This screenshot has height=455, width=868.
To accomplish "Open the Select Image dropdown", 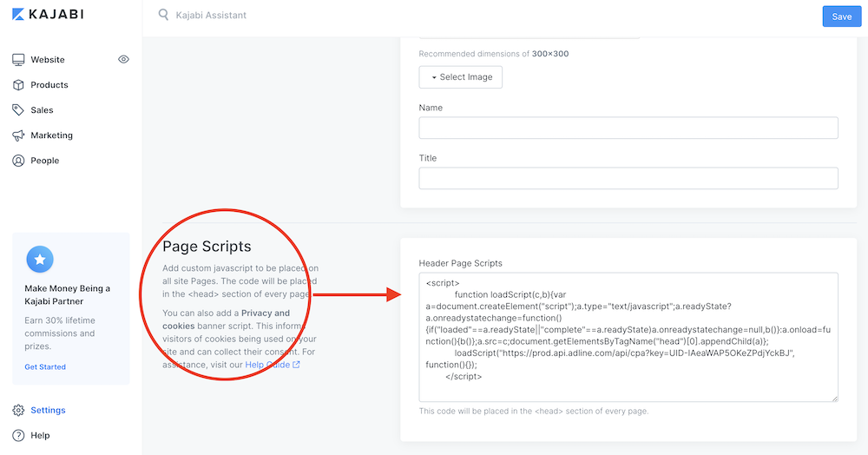I will (x=461, y=77).
